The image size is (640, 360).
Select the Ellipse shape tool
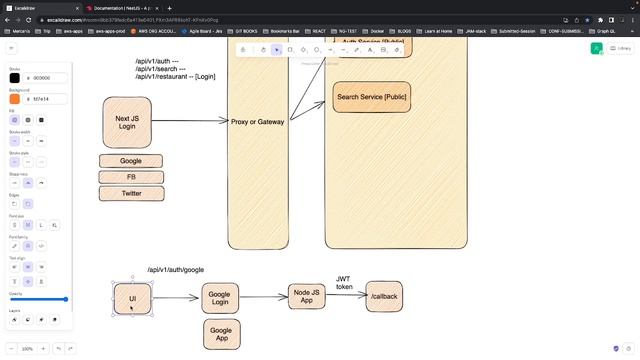coord(317,50)
